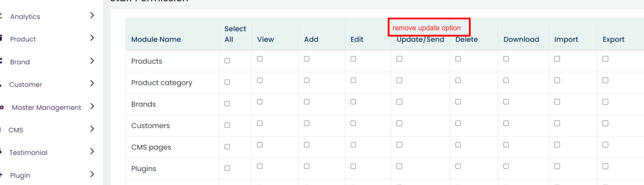Tick Delete checkbox for Brands row
644x185 pixels.
[x=458, y=102]
